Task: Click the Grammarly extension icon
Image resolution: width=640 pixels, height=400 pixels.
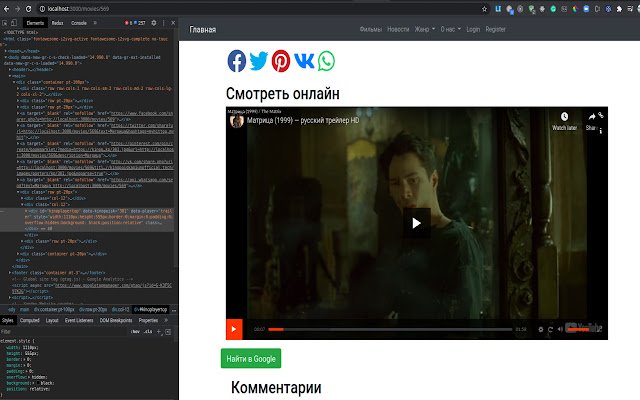Action: pos(553,9)
